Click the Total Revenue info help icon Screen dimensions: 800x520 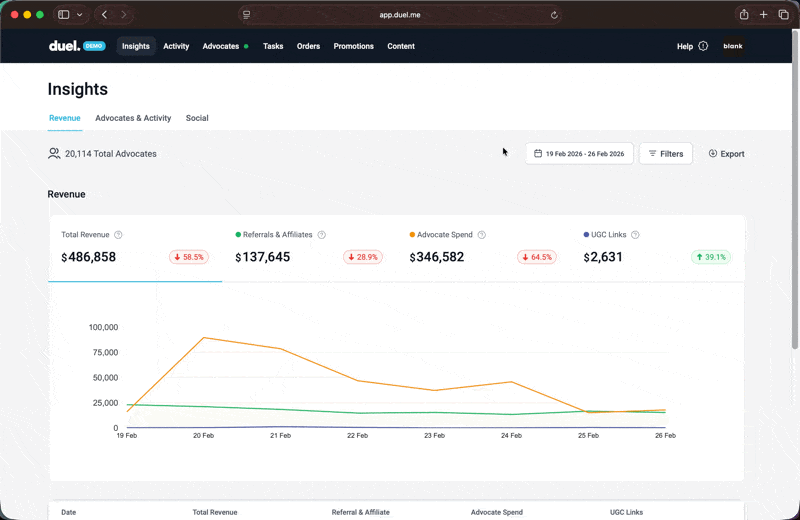[x=118, y=235]
